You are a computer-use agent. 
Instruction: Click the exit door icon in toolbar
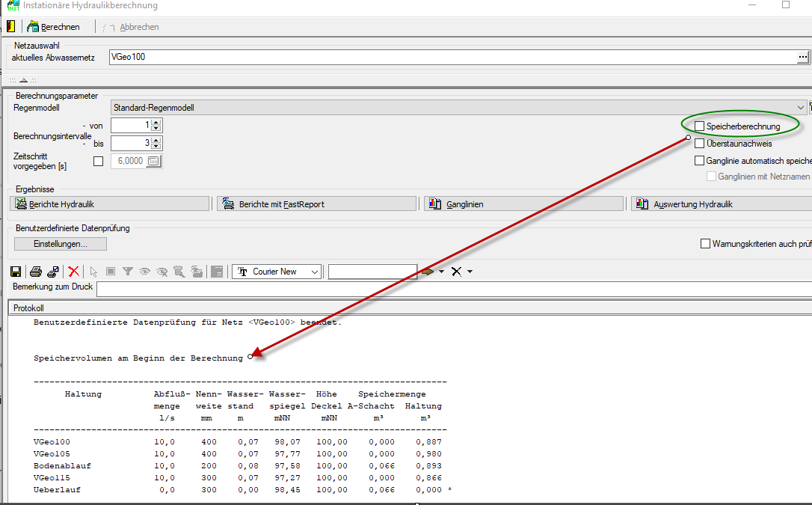[10, 27]
